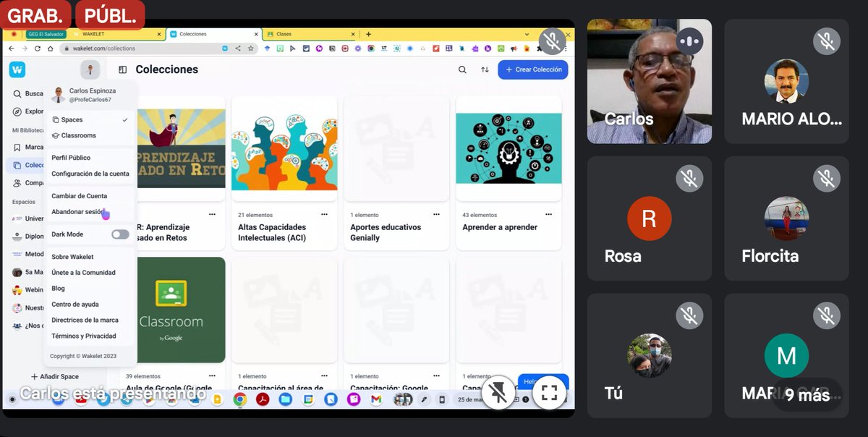Open three-dots menu of Aportes educativos Genially card

[436, 214]
